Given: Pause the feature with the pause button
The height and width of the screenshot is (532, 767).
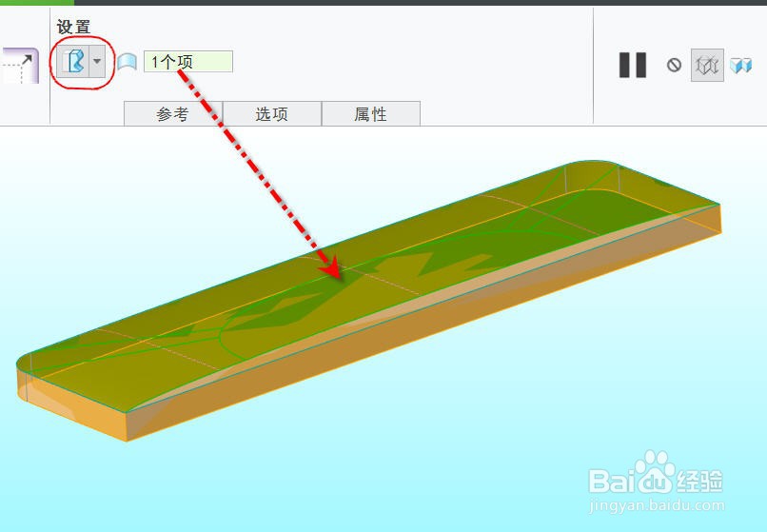Looking at the screenshot, I should (633, 65).
